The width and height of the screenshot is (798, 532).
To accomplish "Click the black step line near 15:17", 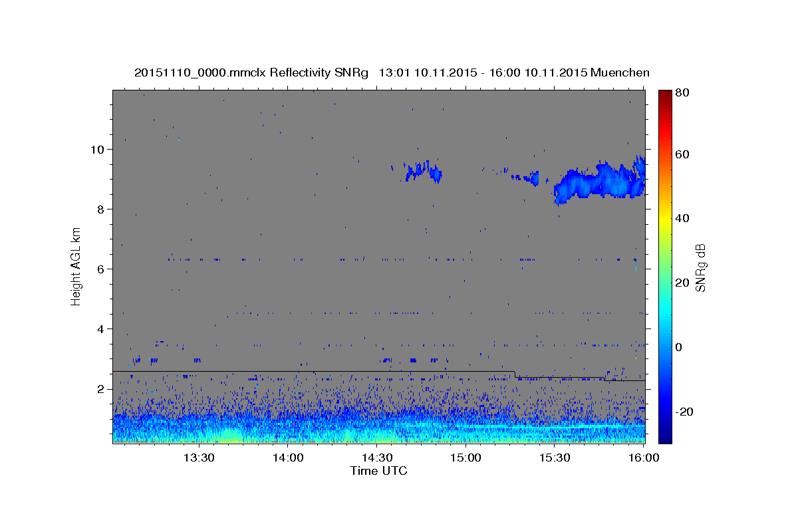I will pos(515,374).
